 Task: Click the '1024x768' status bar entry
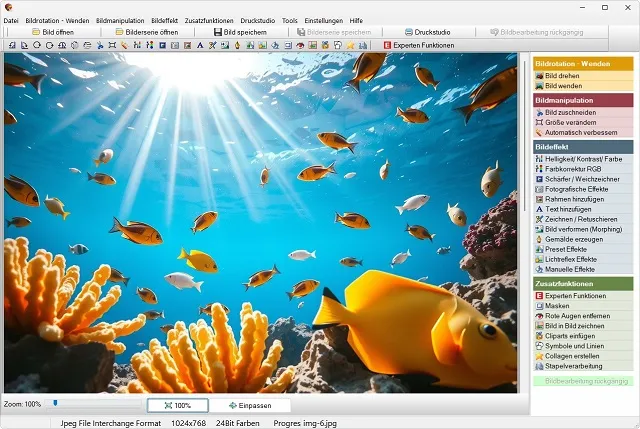tap(188, 423)
